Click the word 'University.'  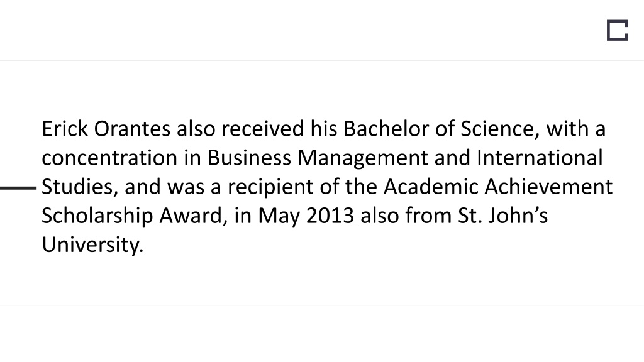[93, 245]
